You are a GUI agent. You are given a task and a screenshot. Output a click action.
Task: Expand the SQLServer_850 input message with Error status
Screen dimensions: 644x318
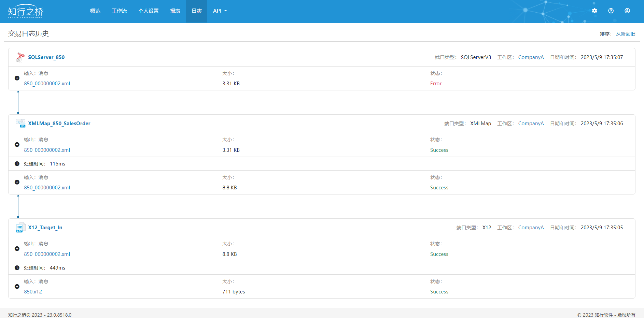(x=17, y=78)
